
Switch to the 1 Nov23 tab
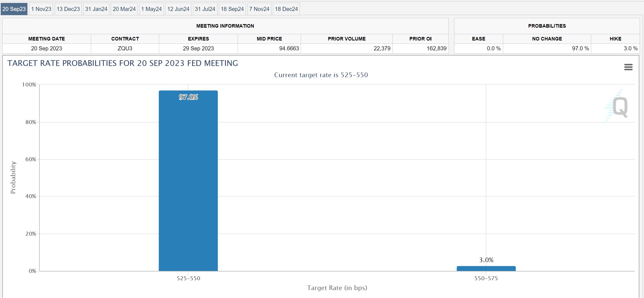pos(41,9)
